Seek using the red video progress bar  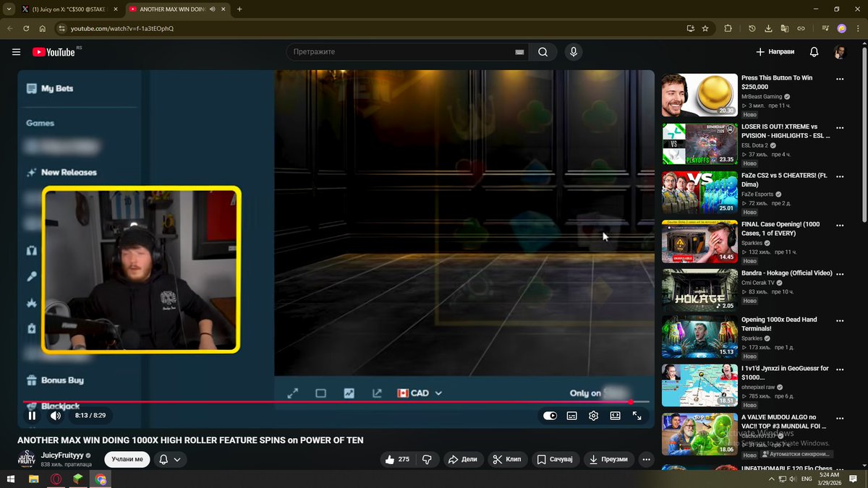click(x=336, y=402)
